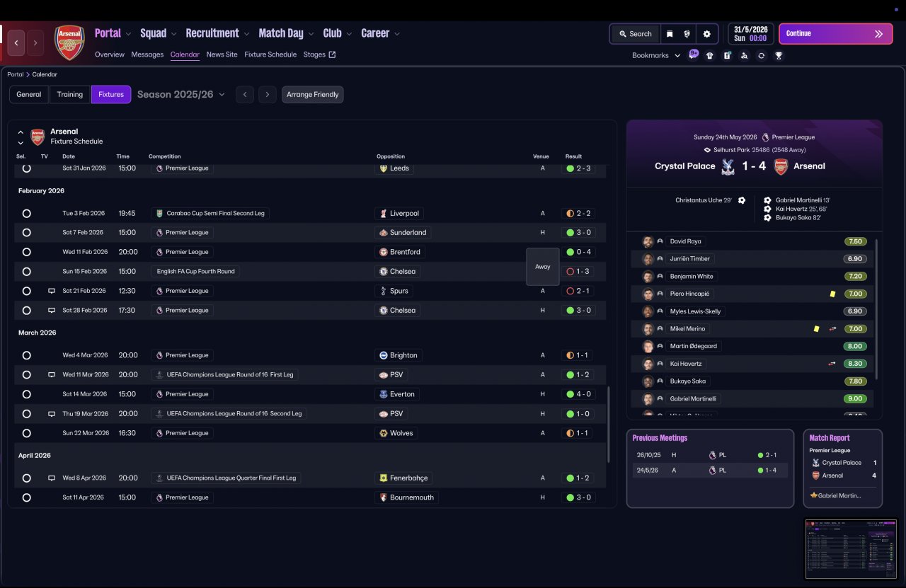The image size is (906, 588).
Task: Click the Continue button
Action: (x=836, y=34)
